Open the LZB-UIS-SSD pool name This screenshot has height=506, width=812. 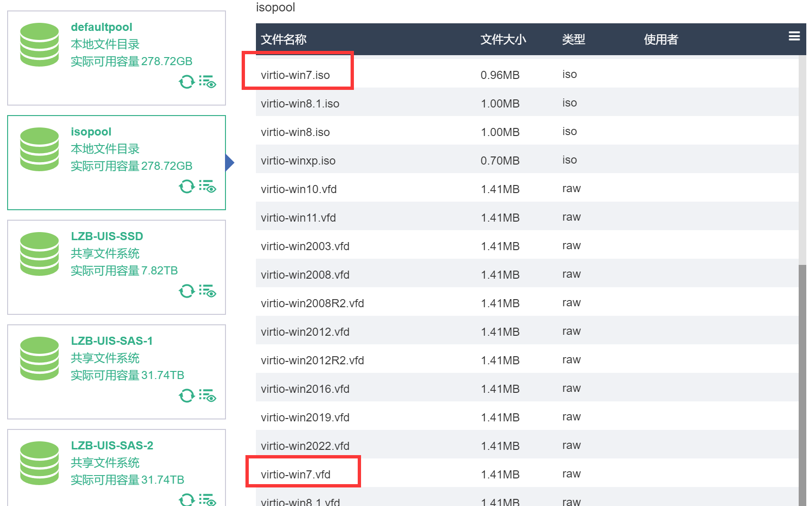click(x=107, y=236)
